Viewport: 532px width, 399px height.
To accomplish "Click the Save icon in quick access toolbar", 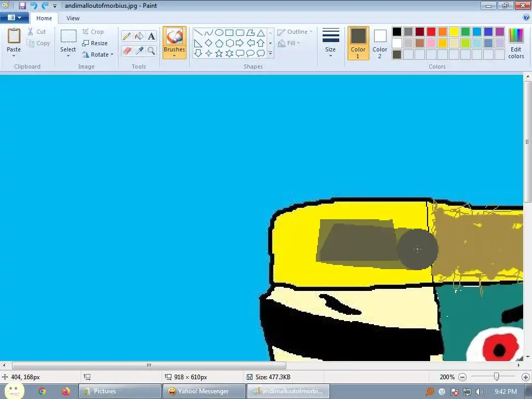I will pos(22,5).
